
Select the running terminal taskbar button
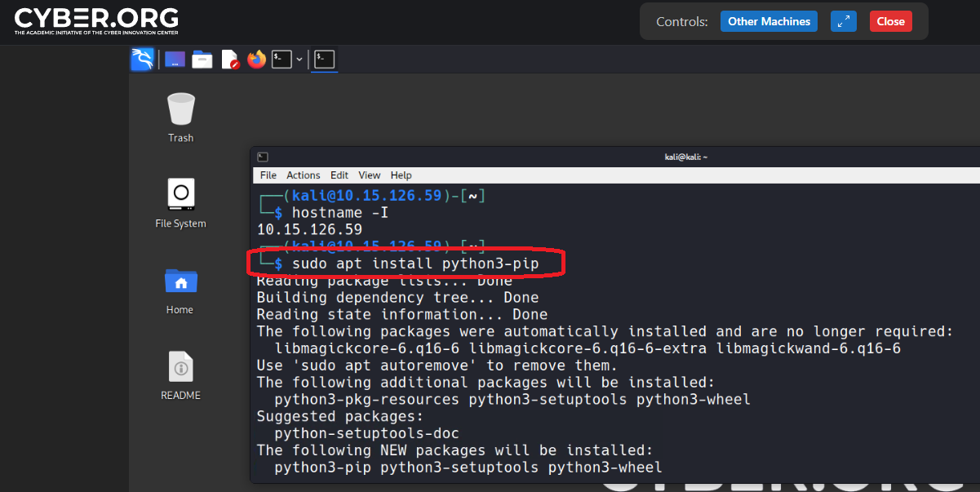325,60
